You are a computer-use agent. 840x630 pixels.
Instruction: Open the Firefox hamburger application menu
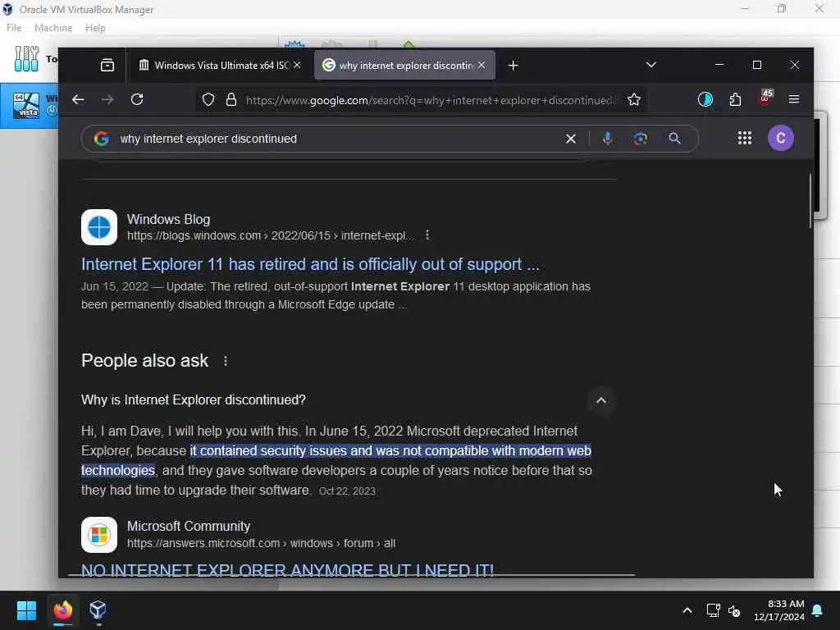point(794,99)
